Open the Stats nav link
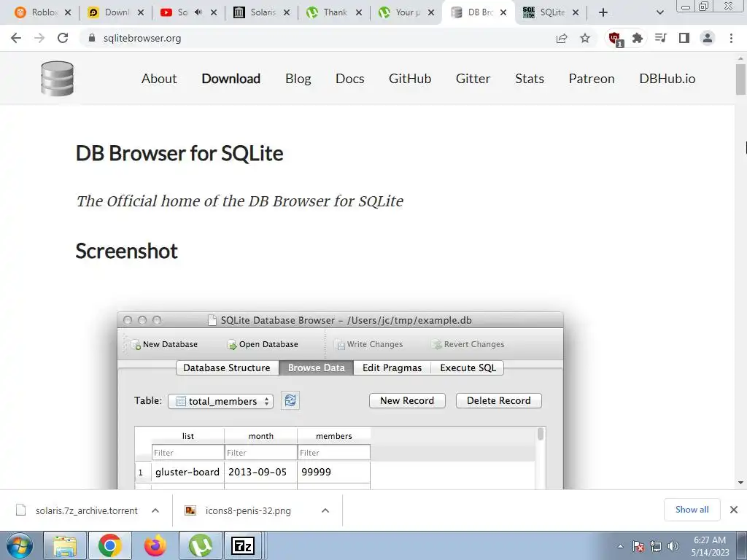Image resolution: width=747 pixels, height=560 pixels. click(x=530, y=79)
